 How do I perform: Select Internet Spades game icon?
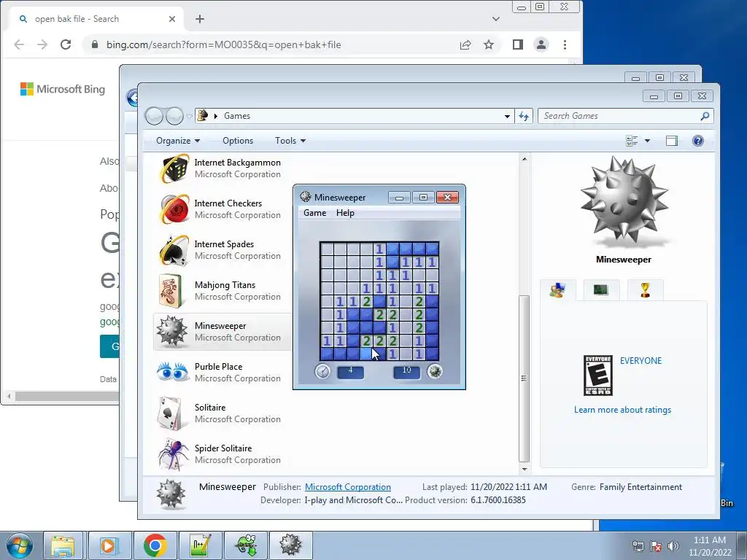pyautogui.click(x=174, y=250)
